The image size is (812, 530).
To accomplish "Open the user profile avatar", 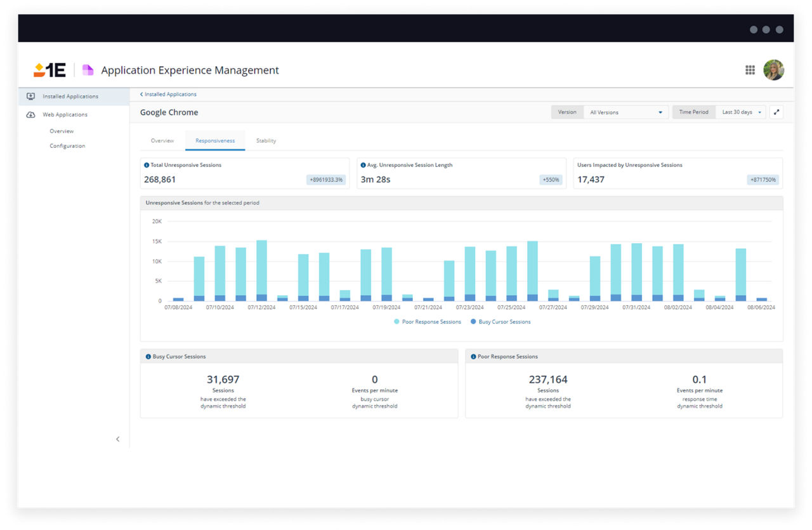I will (x=773, y=70).
